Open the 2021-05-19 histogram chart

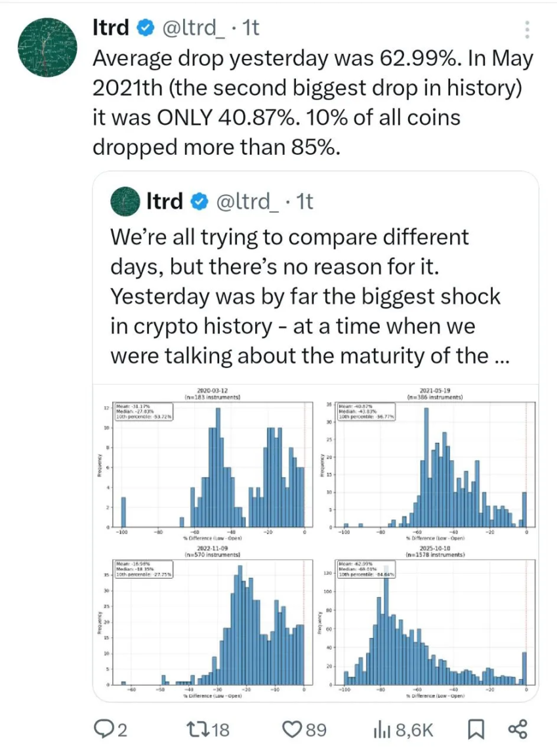[x=433, y=467]
